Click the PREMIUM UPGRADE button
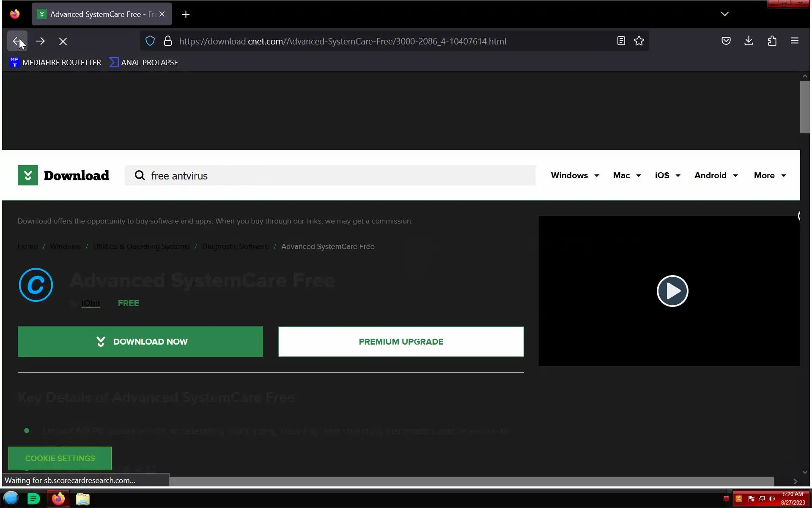812x508 pixels. [401, 342]
